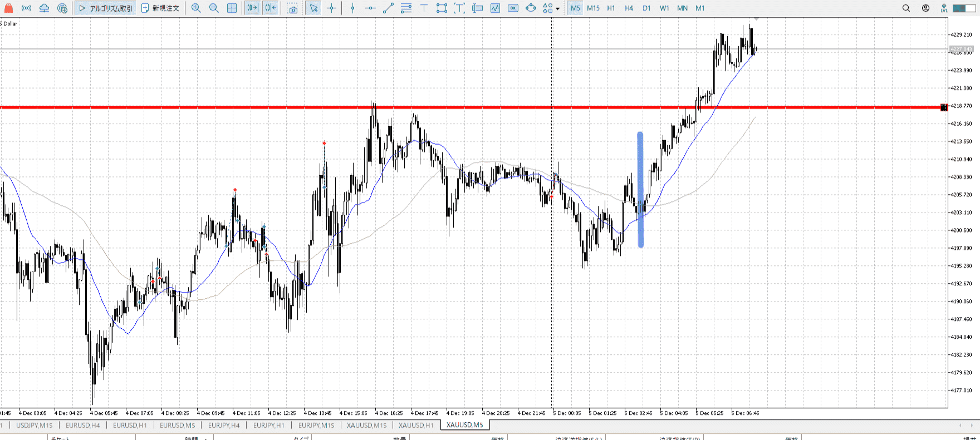Screen dimensions: 980x440
Task: Toggle the chart shift button
Action: tap(271, 8)
